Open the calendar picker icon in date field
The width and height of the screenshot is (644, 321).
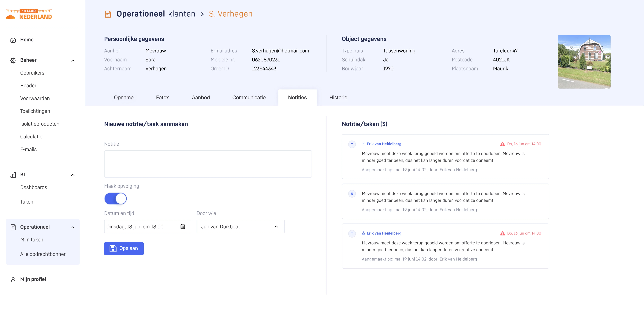coord(183,227)
